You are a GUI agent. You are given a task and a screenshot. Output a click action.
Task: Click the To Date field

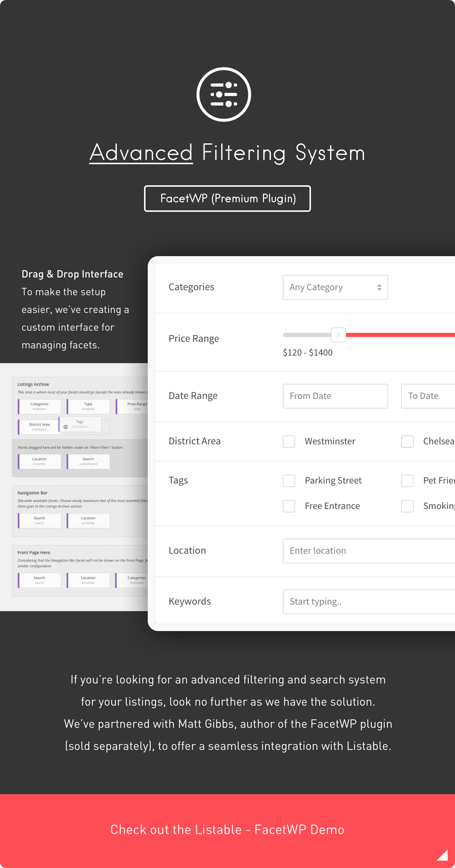pos(428,396)
